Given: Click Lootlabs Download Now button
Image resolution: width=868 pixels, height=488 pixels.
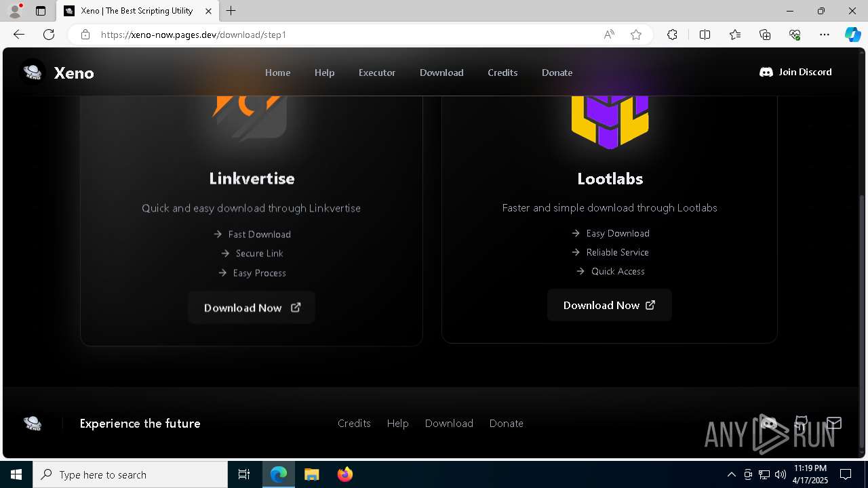Looking at the screenshot, I should coord(610,305).
